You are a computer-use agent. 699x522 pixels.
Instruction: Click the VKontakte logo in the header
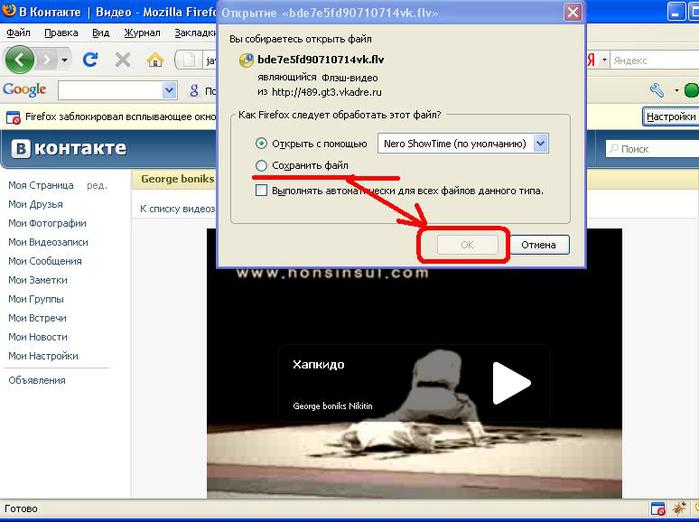pyautogui.click(x=69, y=149)
